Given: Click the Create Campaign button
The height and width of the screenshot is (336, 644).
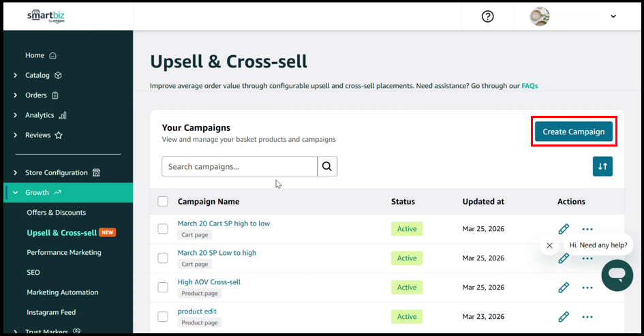Looking at the screenshot, I should click(573, 132).
